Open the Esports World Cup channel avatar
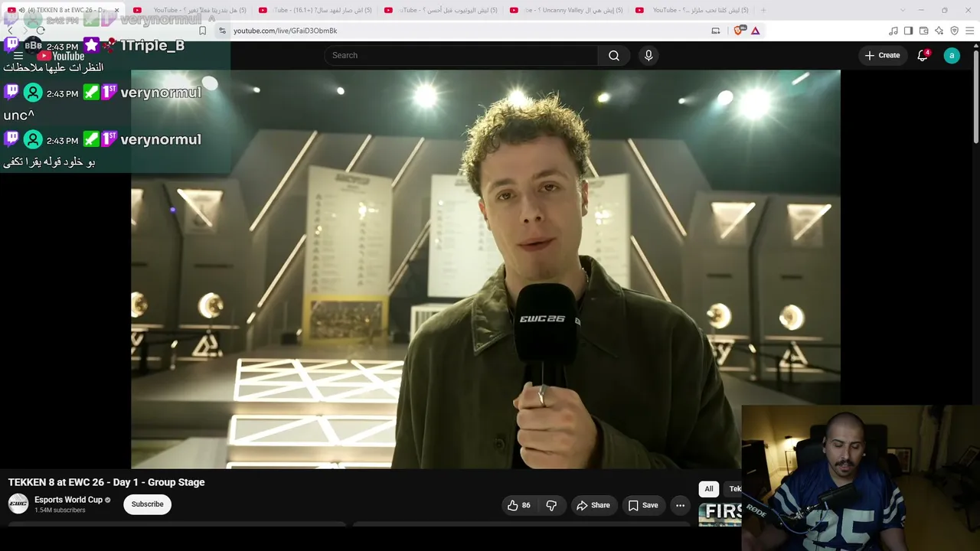 [x=18, y=504]
